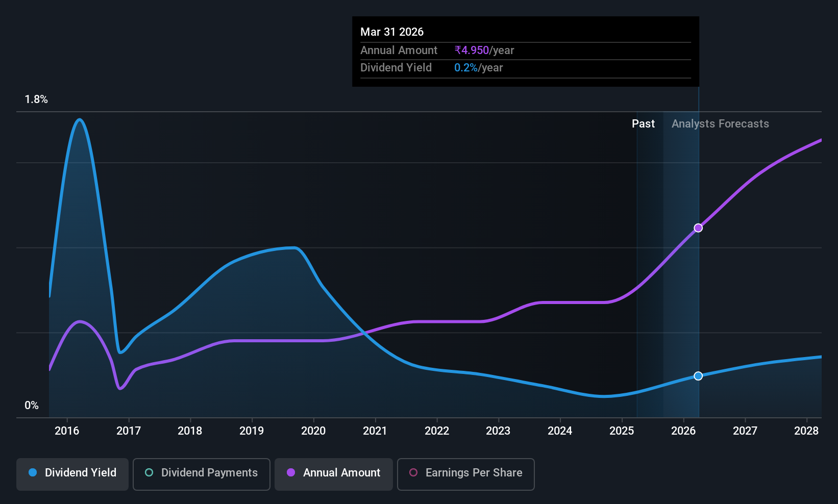The height and width of the screenshot is (504, 838).
Task: Click the Analysts Forecasts label
Action: [720, 123]
